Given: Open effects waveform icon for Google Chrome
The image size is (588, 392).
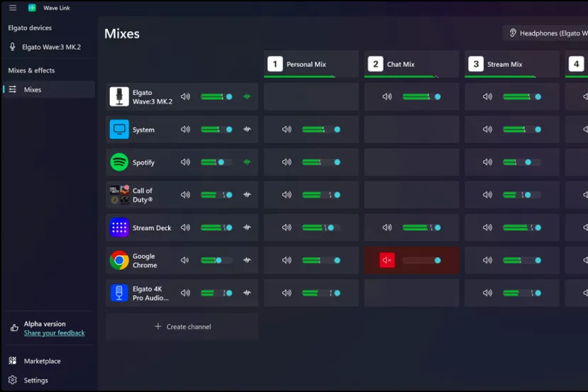Looking at the screenshot, I should point(247,260).
